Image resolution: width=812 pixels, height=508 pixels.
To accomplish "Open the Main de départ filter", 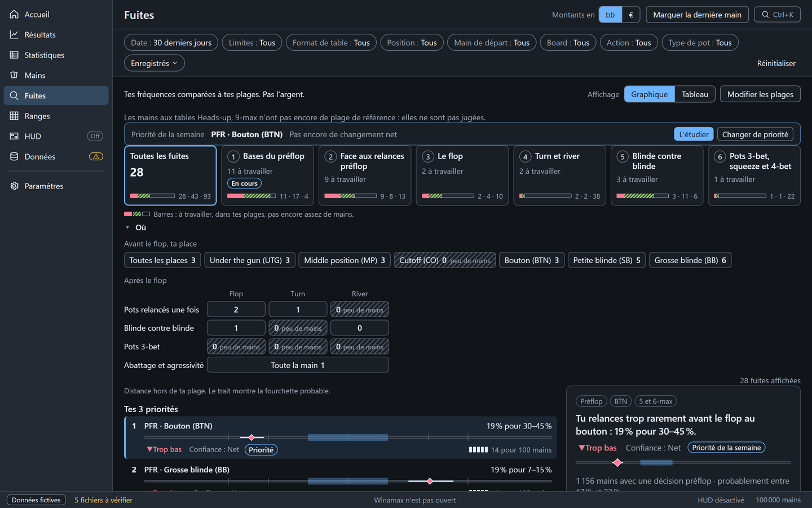I will coord(492,42).
